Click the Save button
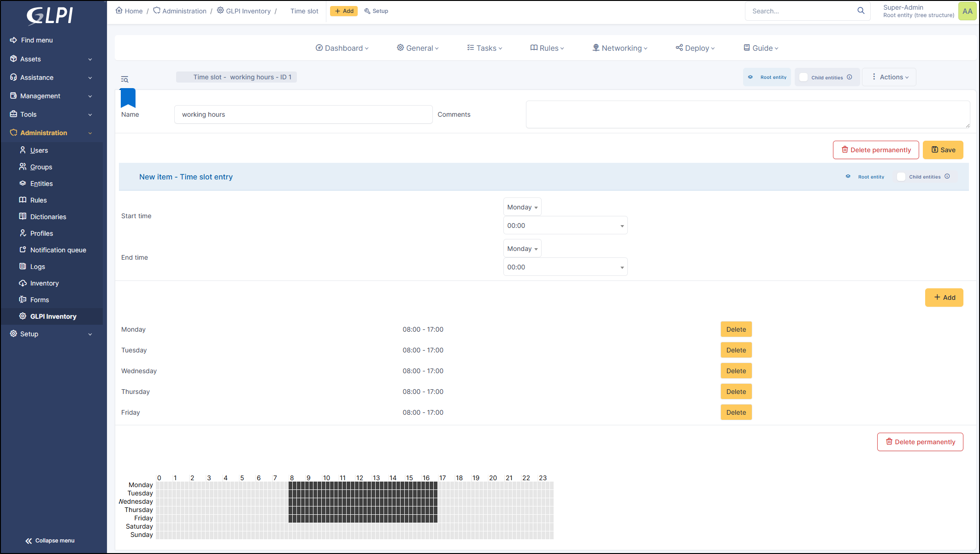The height and width of the screenshot is (554, 980). click(x=943, y=150)
